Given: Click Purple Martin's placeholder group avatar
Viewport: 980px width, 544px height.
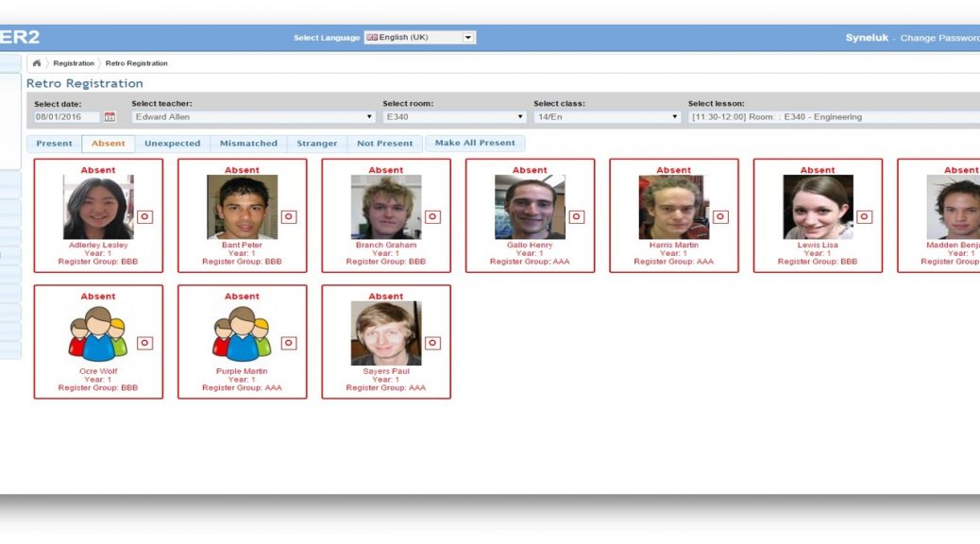Looking at the screenshot, I should [x=242, y=333].
